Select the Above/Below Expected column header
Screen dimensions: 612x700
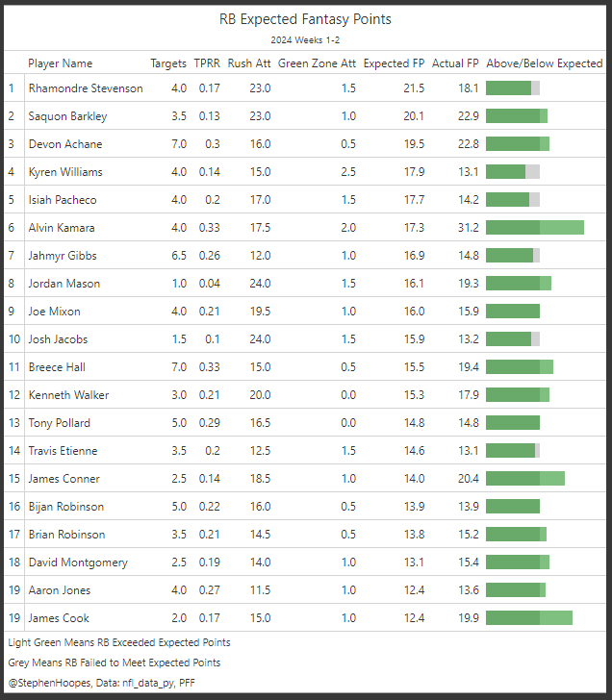[x=544, y=63]
